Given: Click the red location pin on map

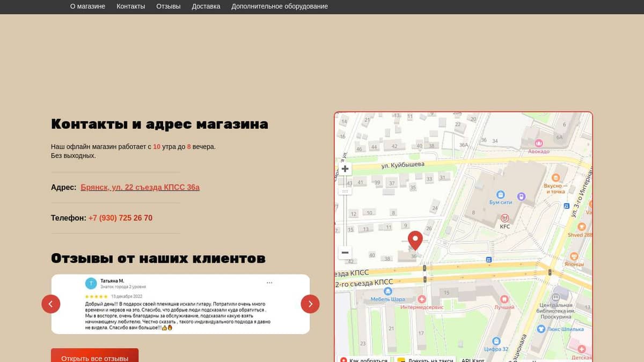Looking at the screenshot, I should (415, 240).
